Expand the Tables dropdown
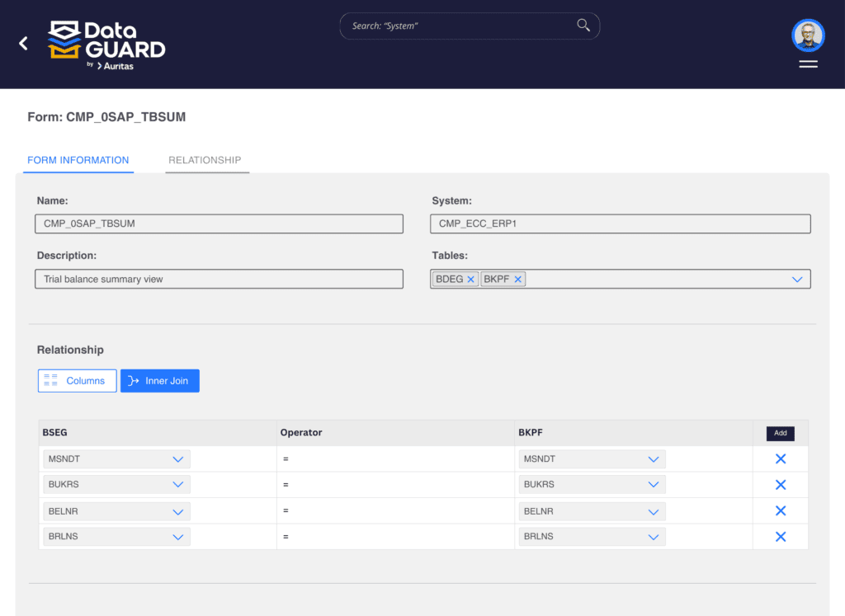Screen dimensions: 845x616 (797, 280)
